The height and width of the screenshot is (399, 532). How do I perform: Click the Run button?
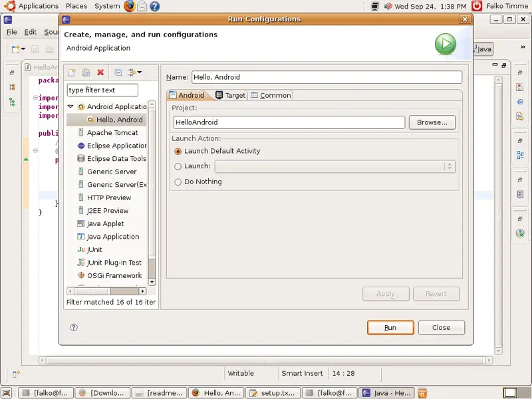click(x=390, y=327)
